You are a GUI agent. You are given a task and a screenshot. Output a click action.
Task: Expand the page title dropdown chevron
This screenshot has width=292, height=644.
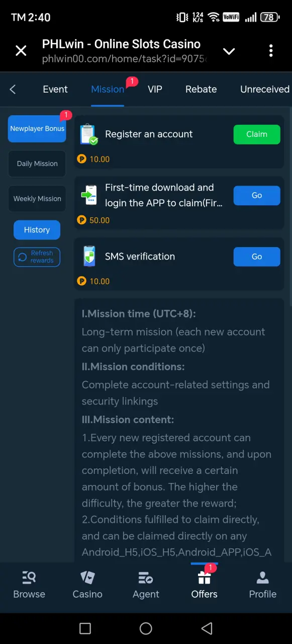(229, 51)
